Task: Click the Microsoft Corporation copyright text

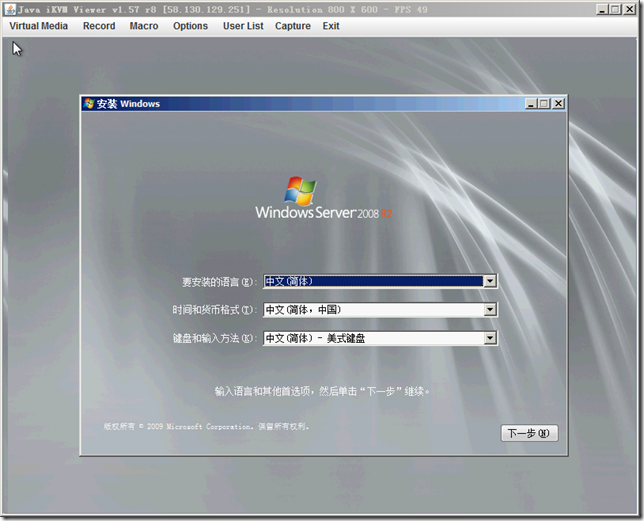Action: pyautogui.click(x=206, y=427)
